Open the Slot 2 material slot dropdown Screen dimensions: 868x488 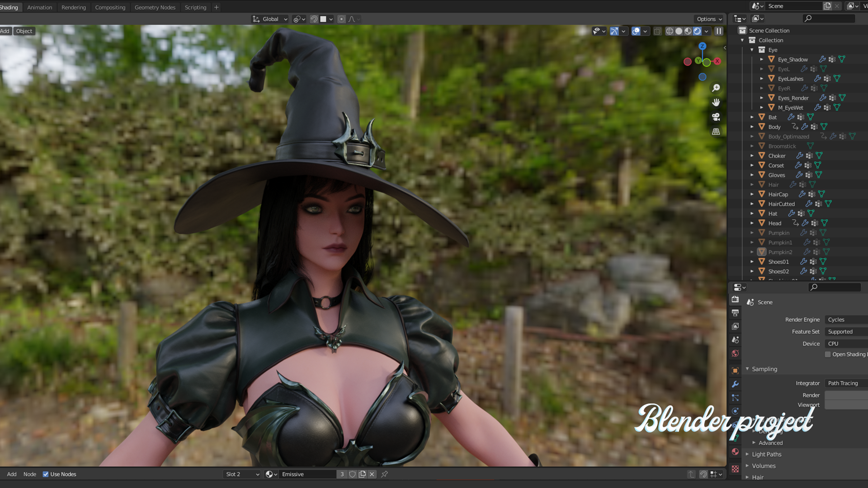tap(242, 474)
